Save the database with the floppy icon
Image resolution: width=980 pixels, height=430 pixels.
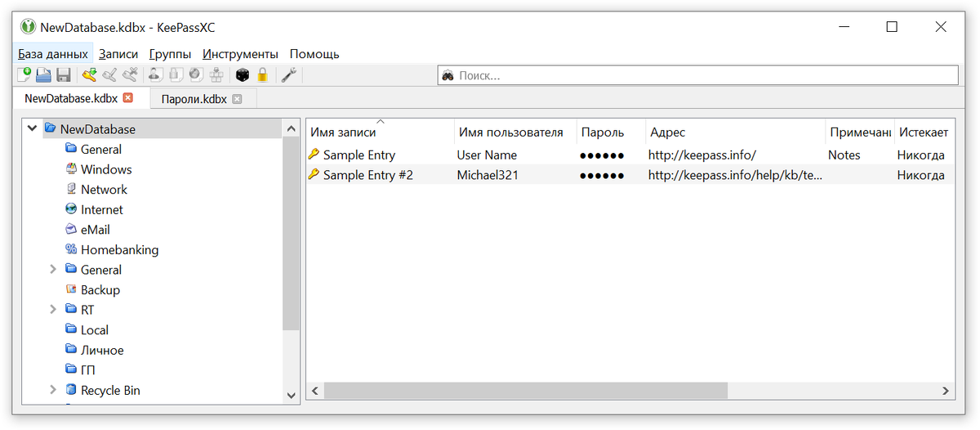click(64, 75)
